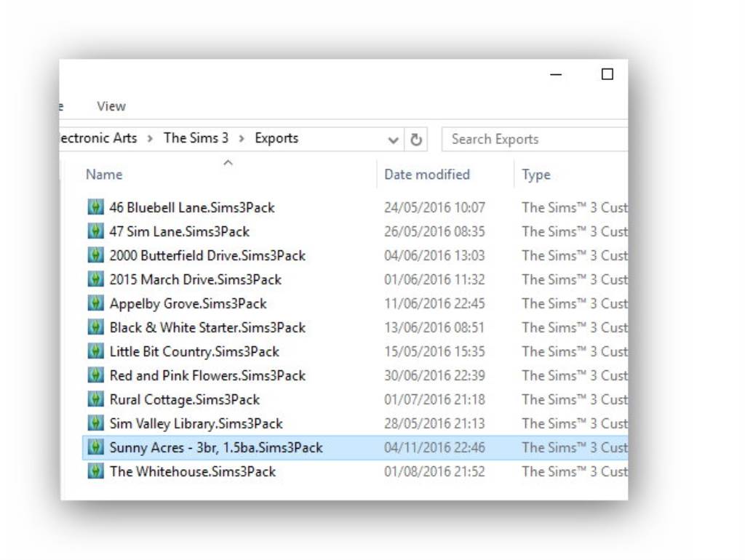Click the date 28/05/2016 21:13
This screenshot has height=560, width=745.
point(434,423)
